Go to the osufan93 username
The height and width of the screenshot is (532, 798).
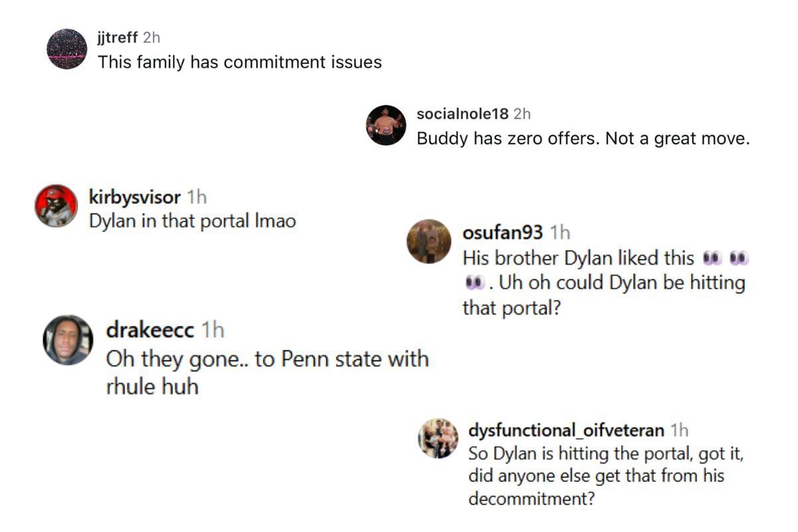(503, 232)
